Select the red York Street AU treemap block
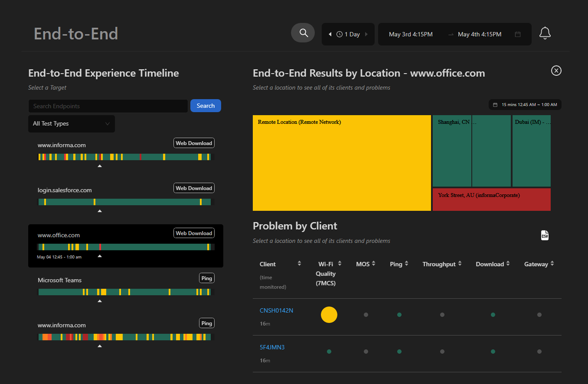The image size is (588, 384). (492, 199)
